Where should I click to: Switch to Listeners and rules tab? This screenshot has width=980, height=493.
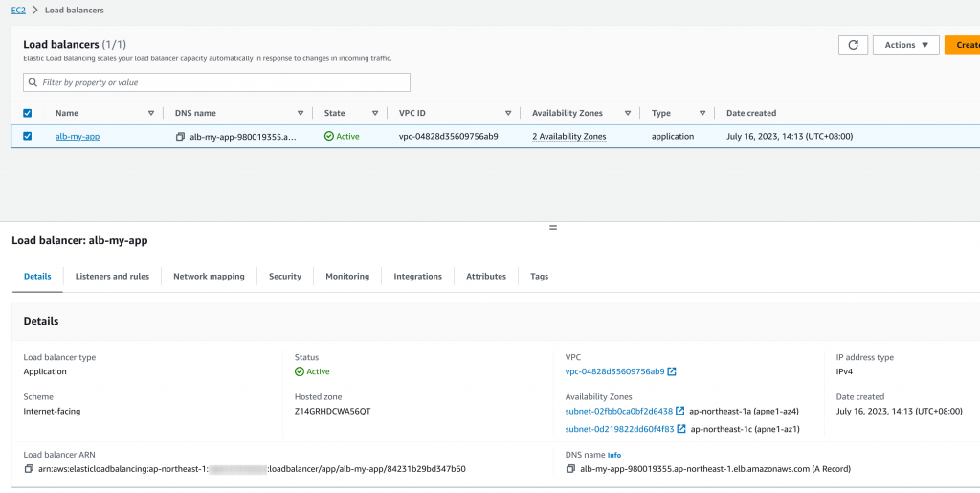point(112,276)
